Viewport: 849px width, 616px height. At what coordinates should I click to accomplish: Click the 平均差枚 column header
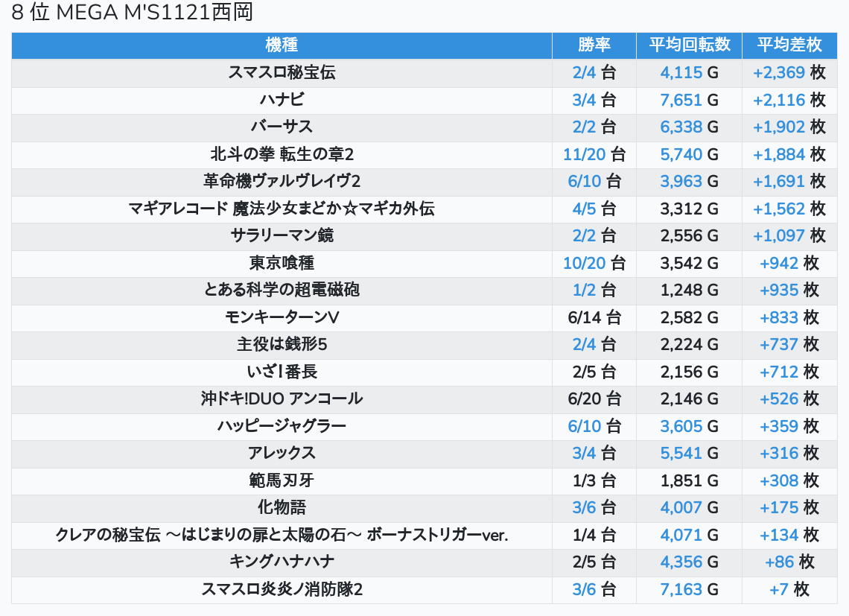pos(789,45)
